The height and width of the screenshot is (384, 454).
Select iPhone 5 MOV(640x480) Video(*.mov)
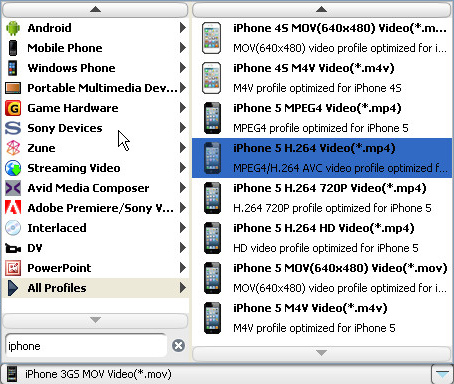322,278
